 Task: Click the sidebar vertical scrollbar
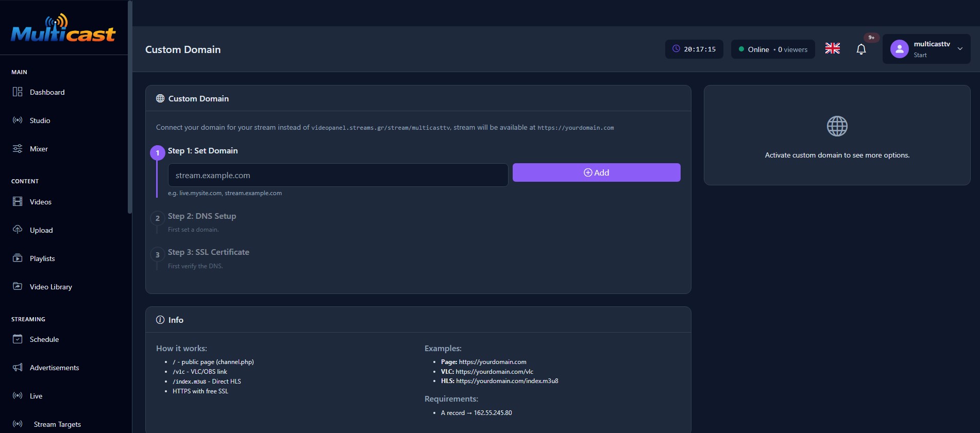click(x=130, y=107)
